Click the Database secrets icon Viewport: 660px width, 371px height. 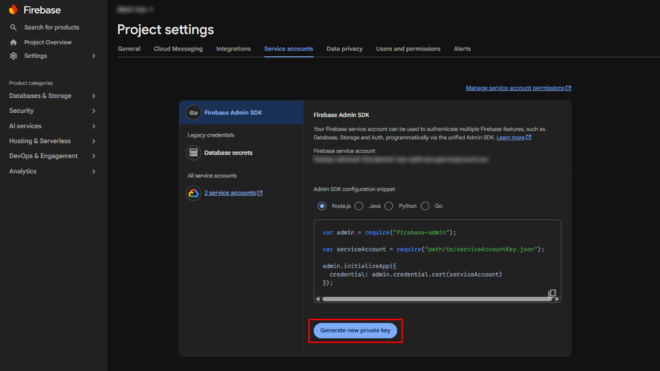click(193, 152)
